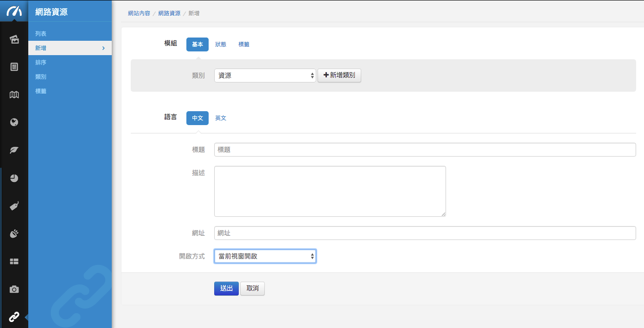644x328 pixels.
Task: Open the pie chart sidebar icon
Action: tap(14, 178)
